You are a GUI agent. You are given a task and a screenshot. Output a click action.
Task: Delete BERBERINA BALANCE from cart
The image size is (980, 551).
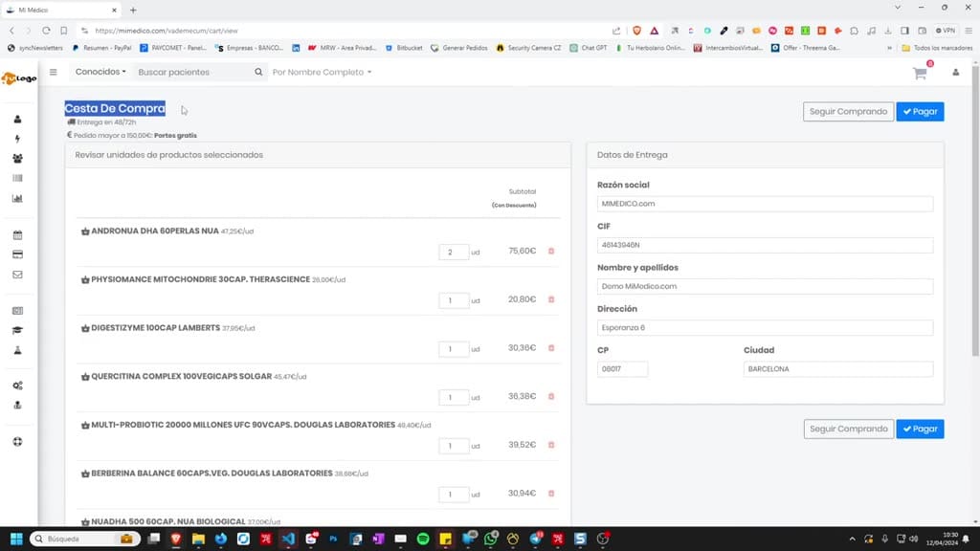click(x=551, y=494)
